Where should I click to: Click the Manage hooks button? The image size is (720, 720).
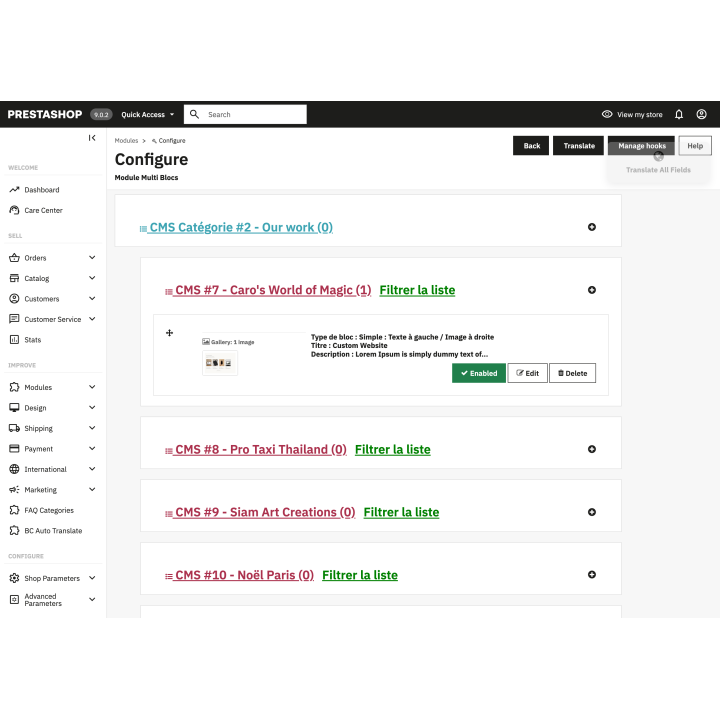641,146
